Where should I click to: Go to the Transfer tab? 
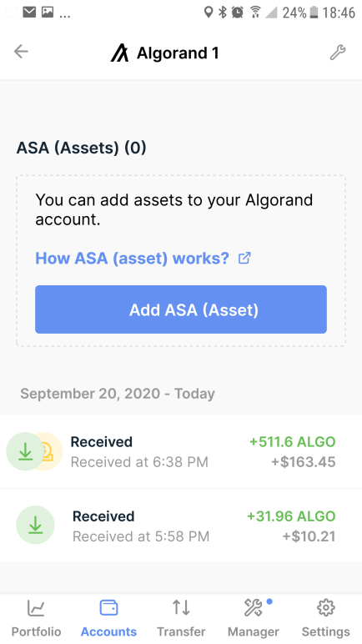(181, 618)
